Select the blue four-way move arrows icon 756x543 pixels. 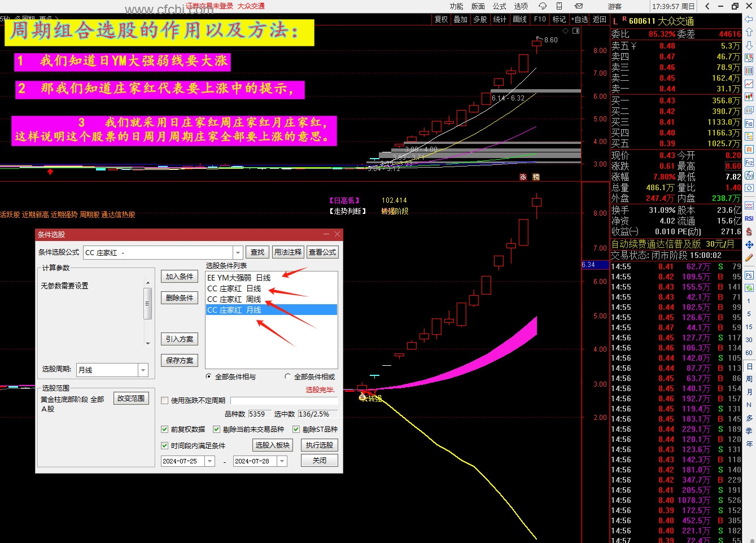coord(749,244)
